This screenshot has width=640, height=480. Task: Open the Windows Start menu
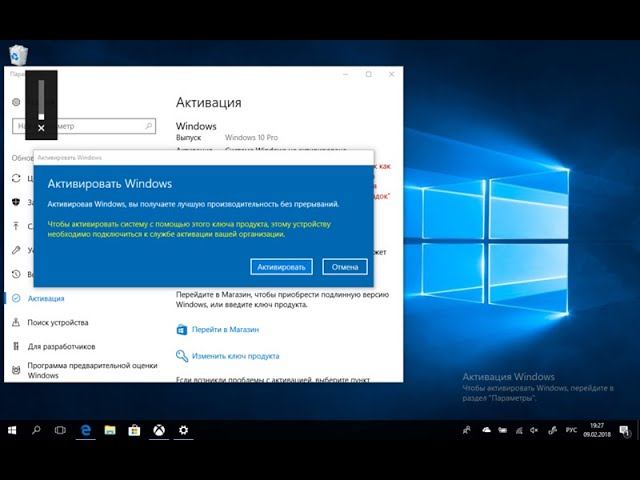click(x=12, y=430)
